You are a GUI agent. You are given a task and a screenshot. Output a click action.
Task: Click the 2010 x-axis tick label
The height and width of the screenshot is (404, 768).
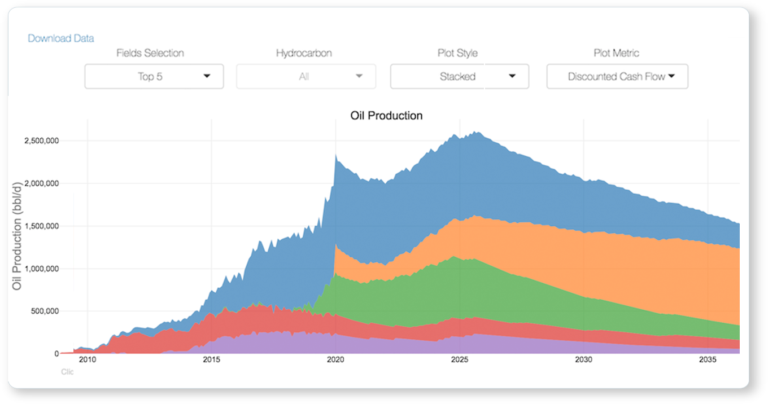[87, 360]
